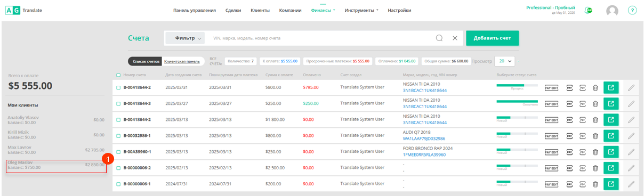Open invoice B-00A39960-1 via green external button
644x196 pixels.
point(611,151)
